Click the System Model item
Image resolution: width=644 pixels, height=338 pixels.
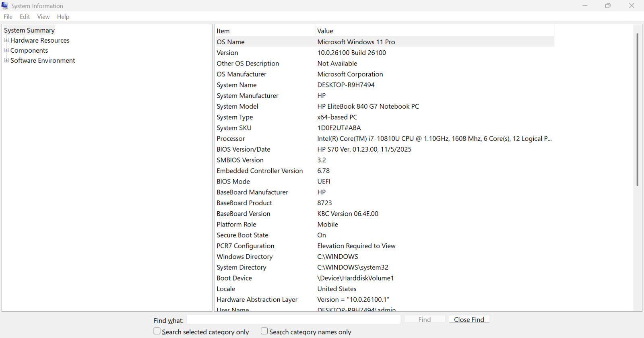tap(237, 107)
